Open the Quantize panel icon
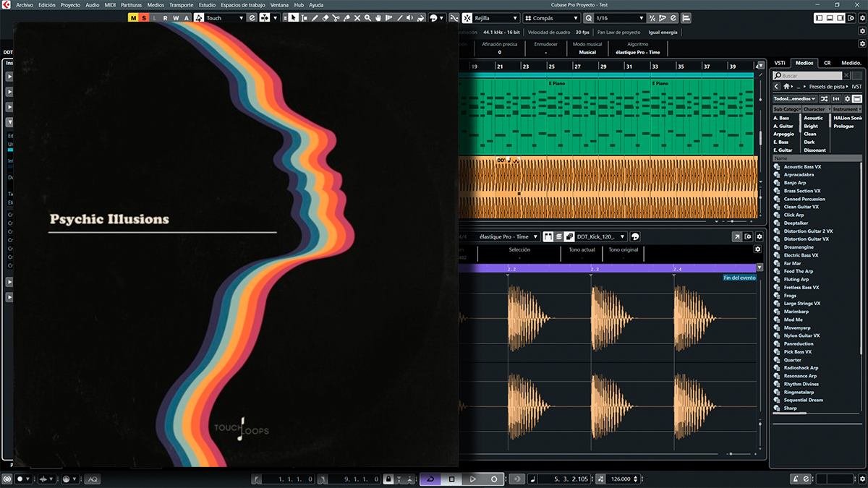Viewport: 868px width, 488px height. 673,17
